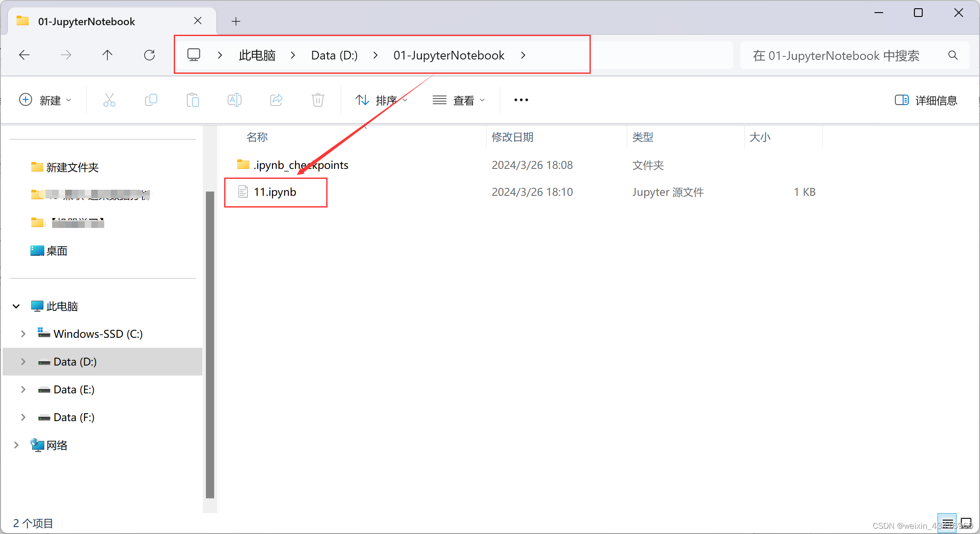Click the date 2024/3/26 18:08
This screenshot has width=980, height=534.
532,165
